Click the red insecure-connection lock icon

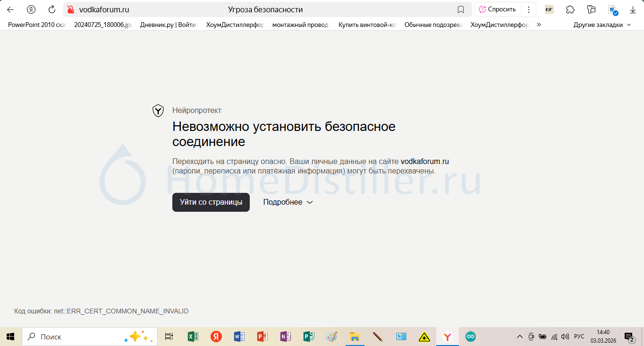pyautogui.click(x=71, y=9)
